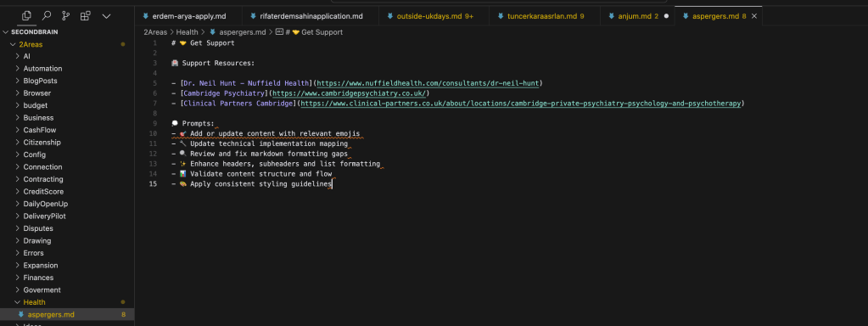The width and height of the screenshot is (868, 326).
Task: Click line number 15 in the gutter
Action: click(153, 183)
